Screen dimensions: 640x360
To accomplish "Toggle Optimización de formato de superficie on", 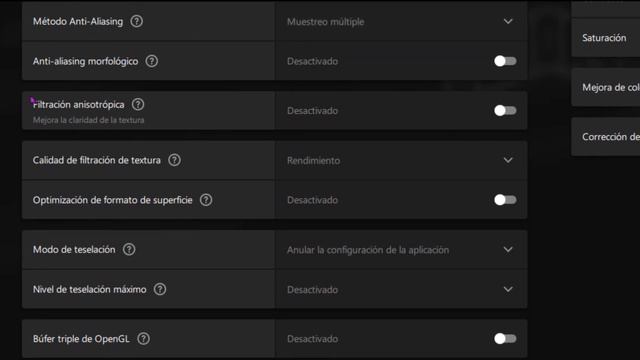I will click(505, 200).
